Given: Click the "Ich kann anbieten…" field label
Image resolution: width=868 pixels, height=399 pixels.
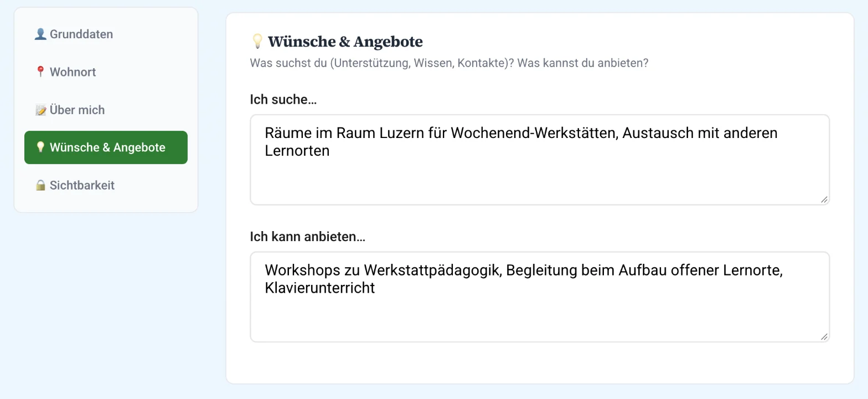Looking at the screenshot, I should 308,237.
